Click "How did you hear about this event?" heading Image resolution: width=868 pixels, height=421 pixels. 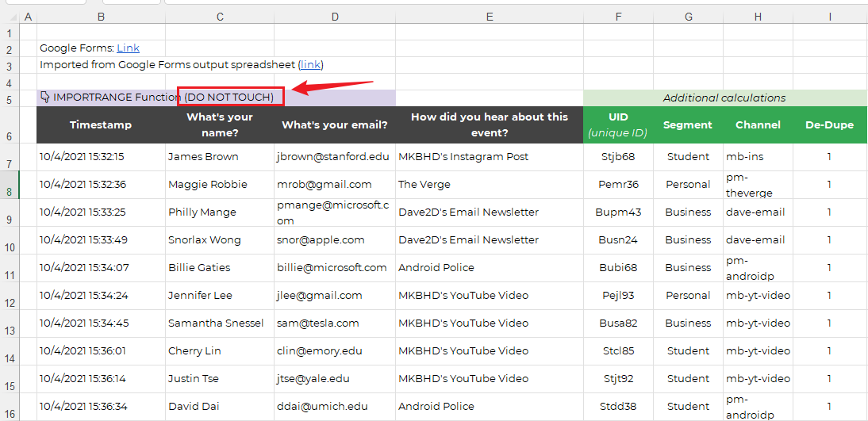490,125
